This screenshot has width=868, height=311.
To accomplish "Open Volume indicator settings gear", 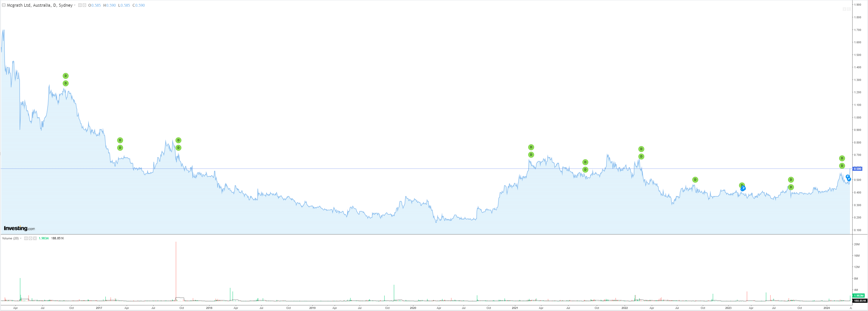I will 30,238.
